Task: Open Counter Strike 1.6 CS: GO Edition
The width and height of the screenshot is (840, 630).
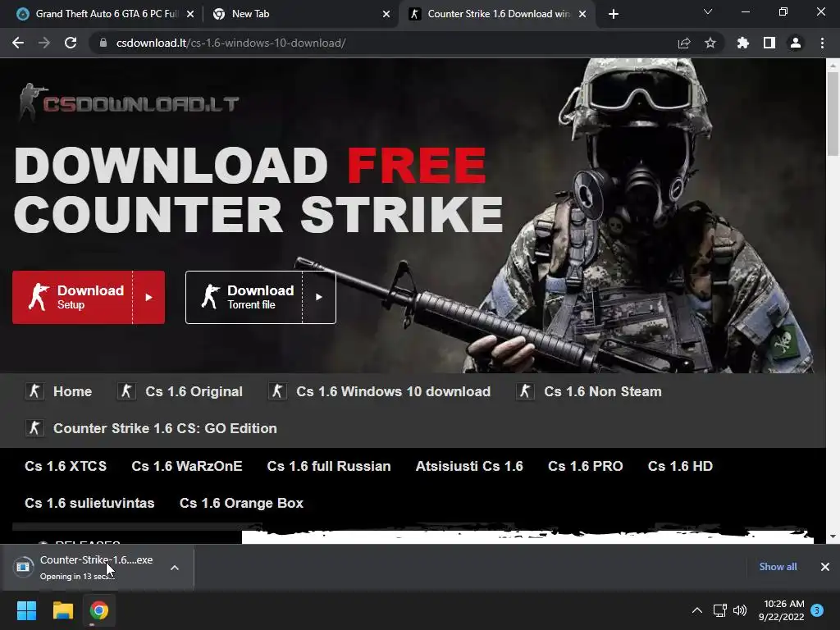Action: (165, 428)
